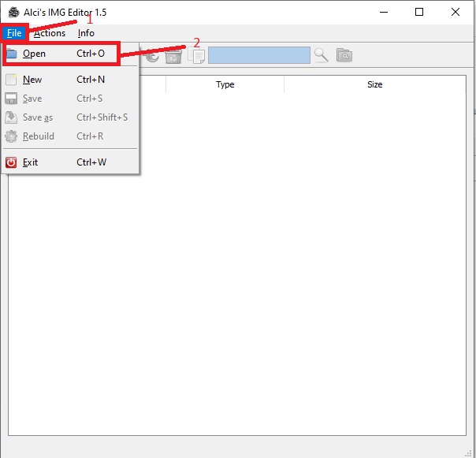Open the Info menu
The image size is (476, 458).
click(86, 33)
